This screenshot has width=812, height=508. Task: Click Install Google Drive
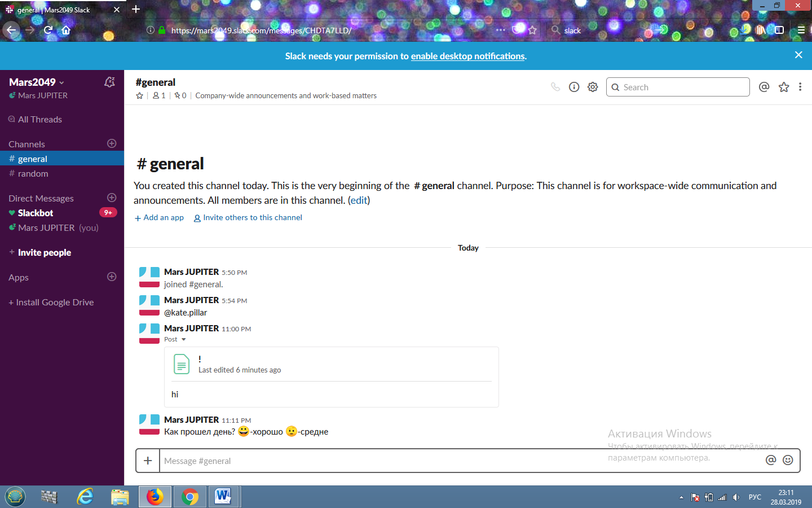tap(51, 302)
